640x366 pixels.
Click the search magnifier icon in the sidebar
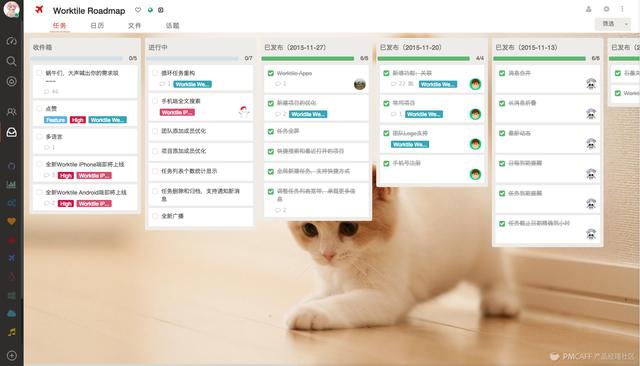tap(11, 61)
